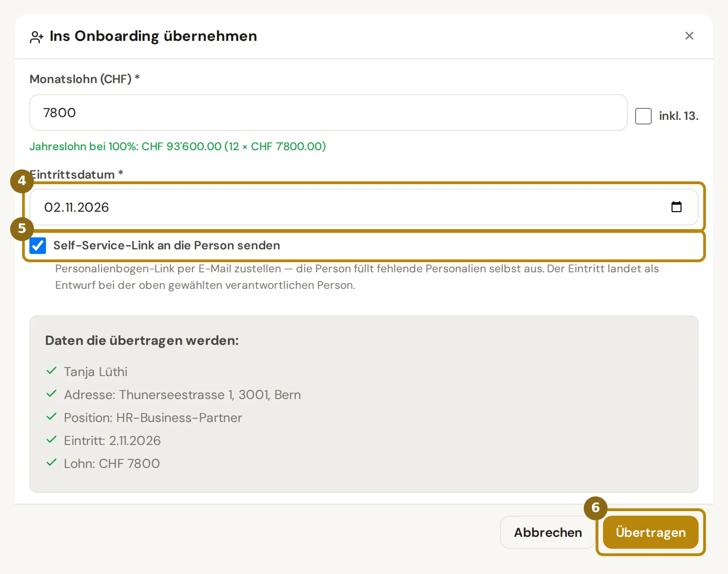Click the Lohn: CHF 7800 line

click(x=112, y=463)
